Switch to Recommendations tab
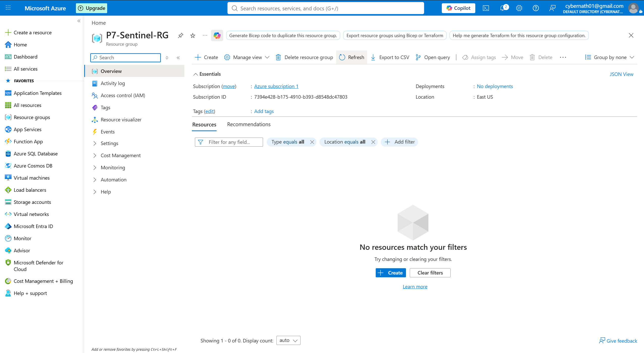This screenshot has height=353, width=644. 249,124
